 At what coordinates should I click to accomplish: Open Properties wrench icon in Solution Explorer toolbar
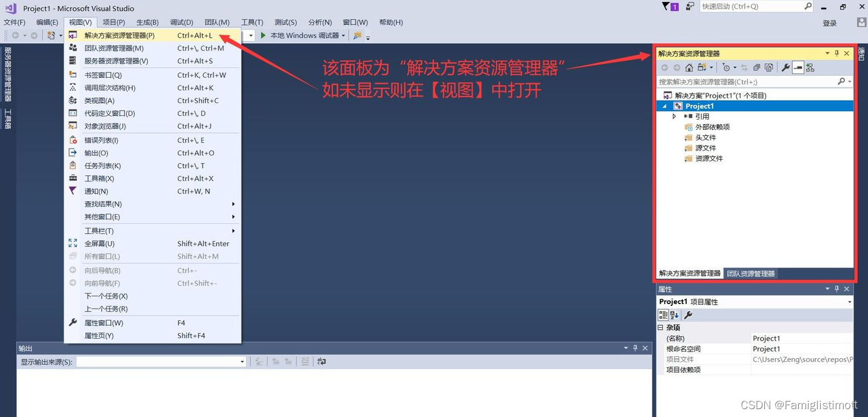pyautogui.click(x=786, y=68)
